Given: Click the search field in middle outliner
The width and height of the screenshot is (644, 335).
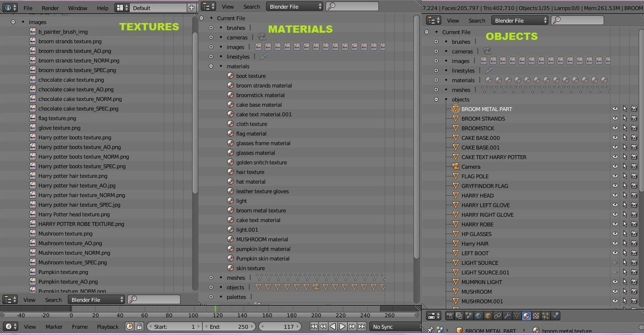Looking at the screenshot, I should point(352,6).
